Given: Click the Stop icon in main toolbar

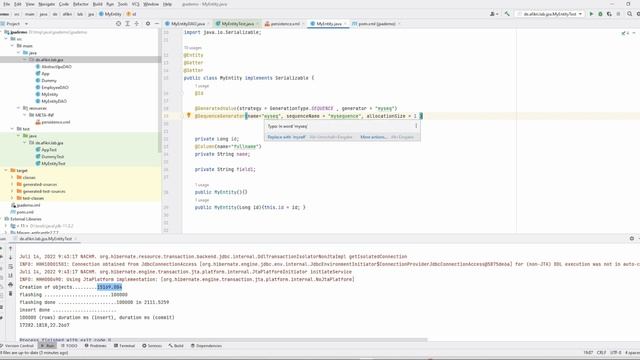Looking at the screenshot, I should 618,14.
